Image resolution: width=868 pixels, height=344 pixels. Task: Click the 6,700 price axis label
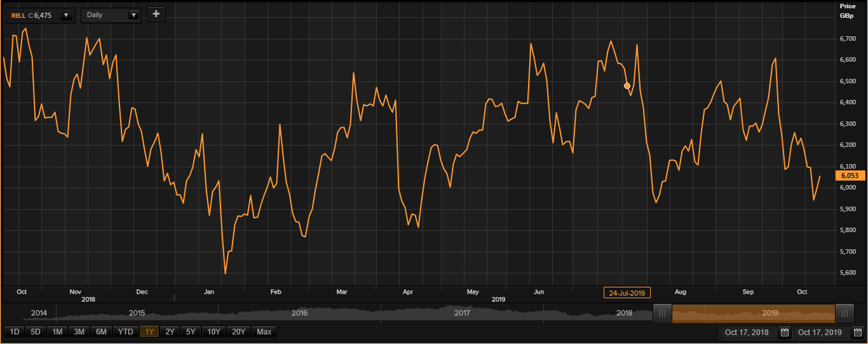pos(848,38)
